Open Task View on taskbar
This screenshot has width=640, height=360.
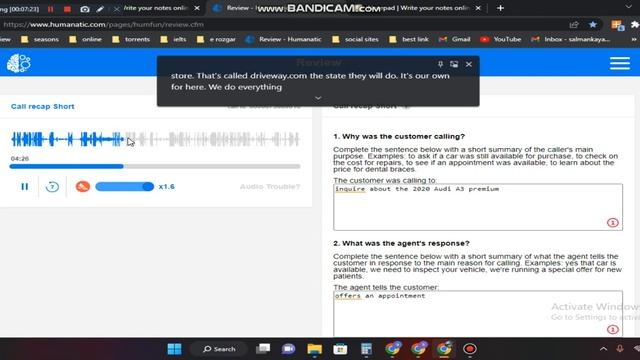(x=263, y=349)
